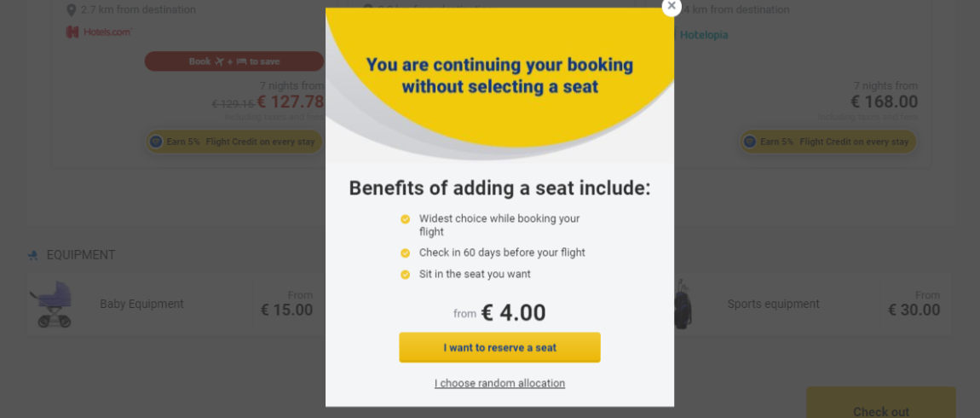Click the € 127.78 hotel price

click(291, 102)
